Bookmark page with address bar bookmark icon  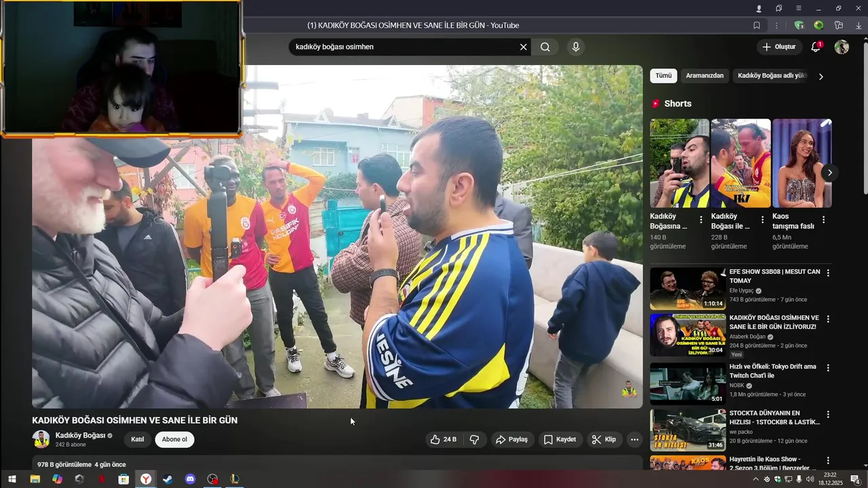[x=757, y=25]
